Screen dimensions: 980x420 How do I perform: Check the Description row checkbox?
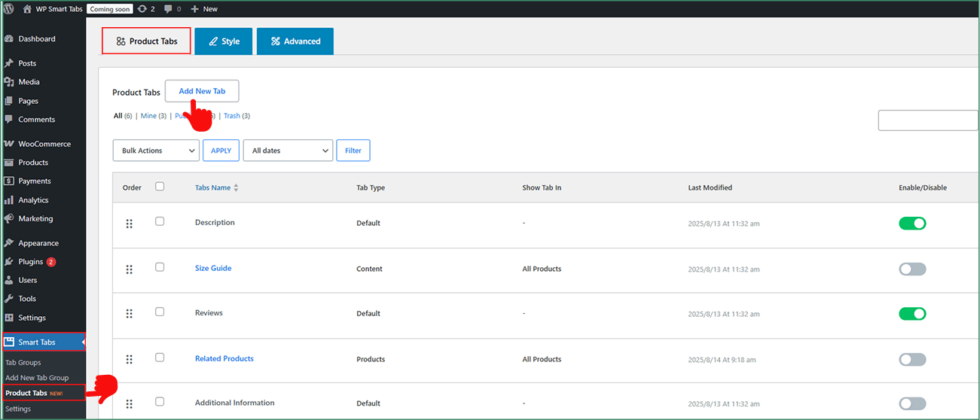point(160,221)
